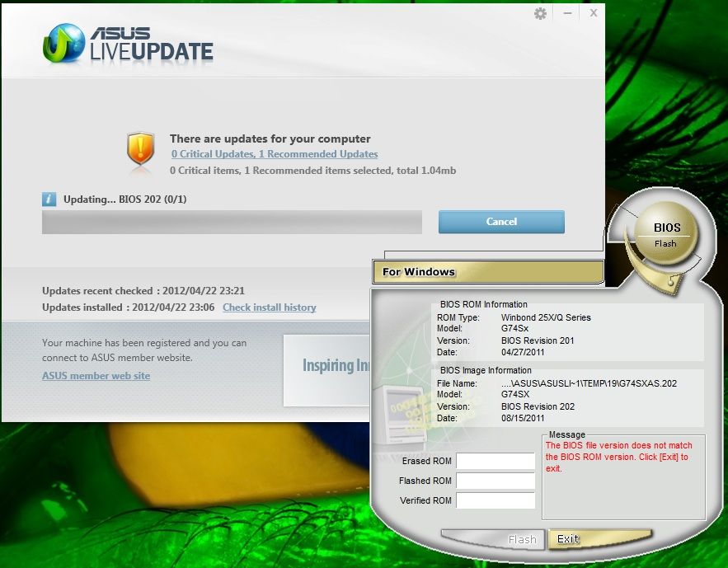Image resolution: width=728 pixels, height=568 pixels.
Task: Open the 0 Critical, 1 Recommended Updates link
Action: tap(275, 154)
